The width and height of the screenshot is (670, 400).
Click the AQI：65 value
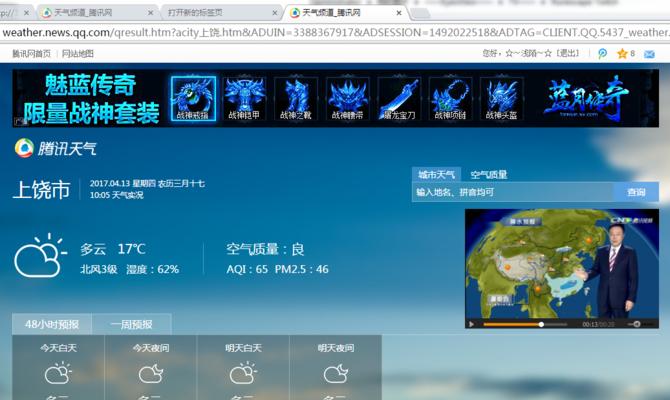tap(247, 269)
